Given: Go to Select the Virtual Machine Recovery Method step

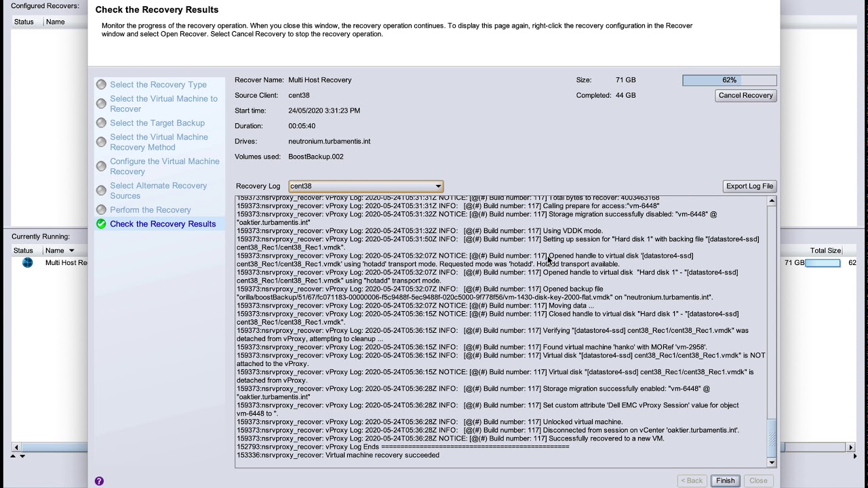Looking at the screenshot, I should pyautogui.click(x=159, y=142).
